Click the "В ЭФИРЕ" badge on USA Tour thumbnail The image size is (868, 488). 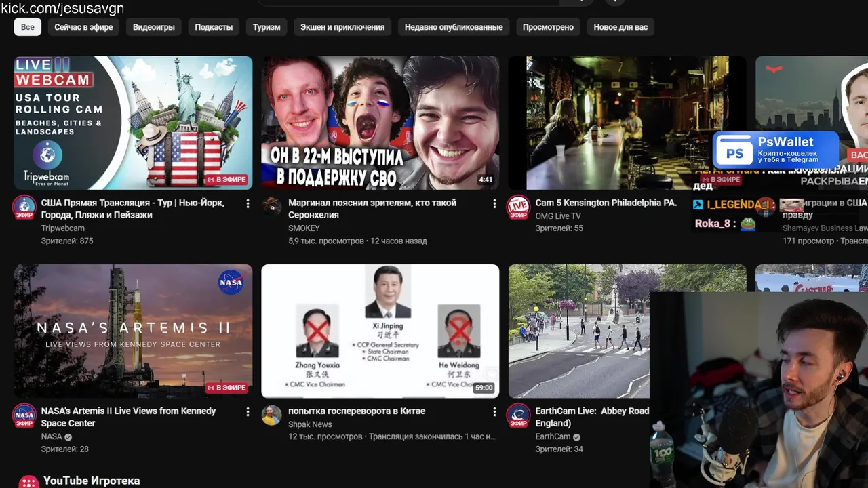point(226,180)
